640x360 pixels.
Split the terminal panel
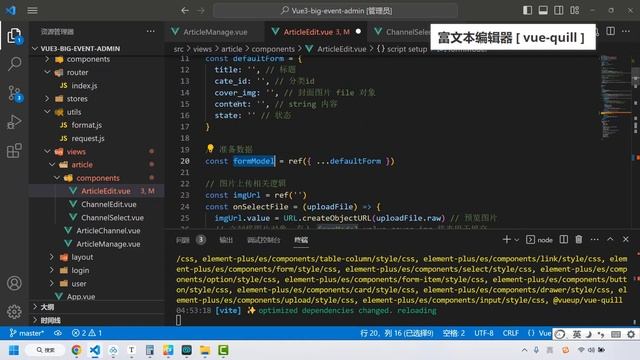tap(564, 240)
